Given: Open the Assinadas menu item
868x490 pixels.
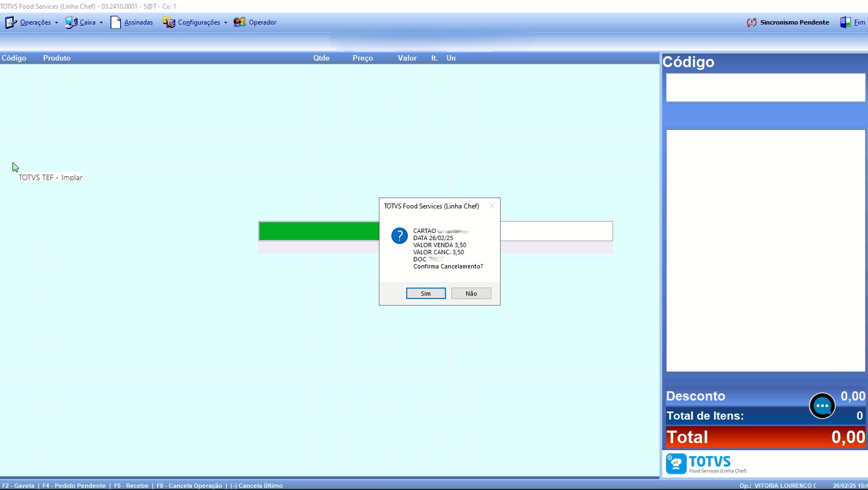Looking at the screenshot, I should pos(139,22).
